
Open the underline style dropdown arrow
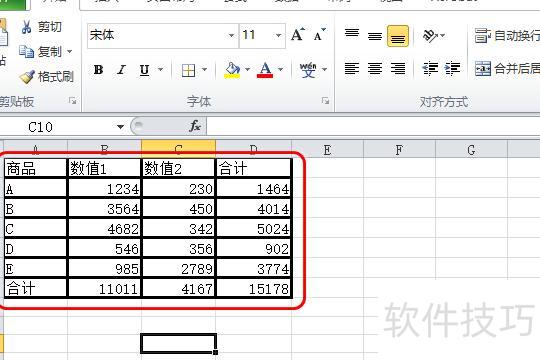(x=160, y=70)
